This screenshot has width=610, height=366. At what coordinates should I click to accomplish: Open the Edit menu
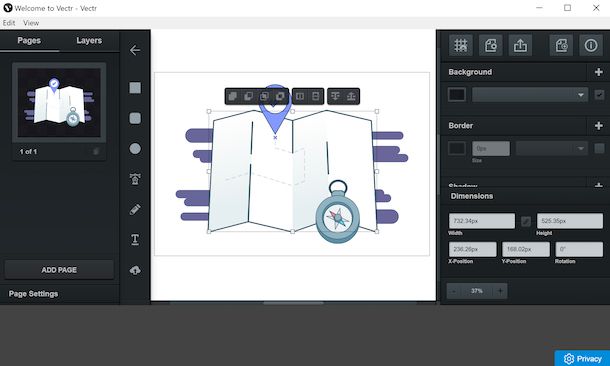(x=9, y=23)
